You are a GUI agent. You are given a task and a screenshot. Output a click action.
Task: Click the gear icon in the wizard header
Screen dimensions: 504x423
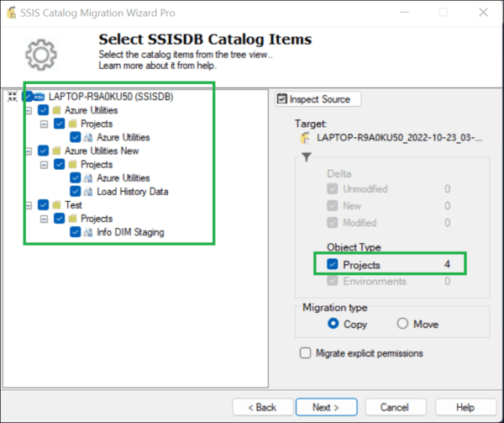(39, 54)
